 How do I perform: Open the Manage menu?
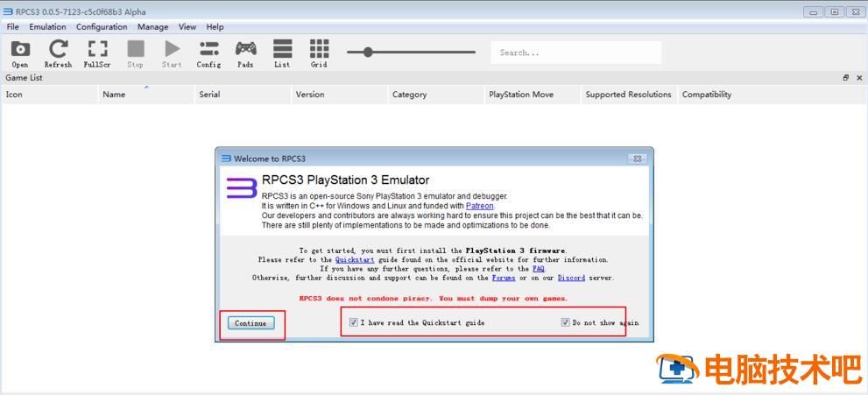pyautogui.click(x=152, y=26)
